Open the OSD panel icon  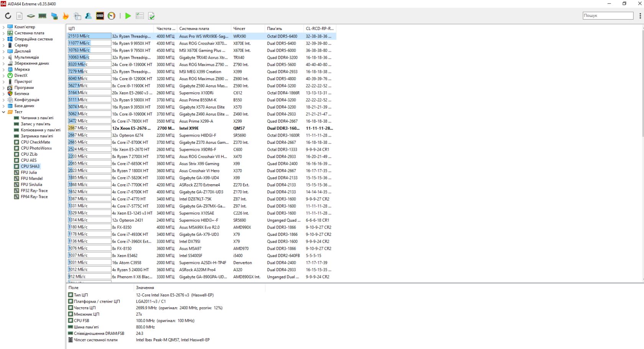tap(100, 16)
